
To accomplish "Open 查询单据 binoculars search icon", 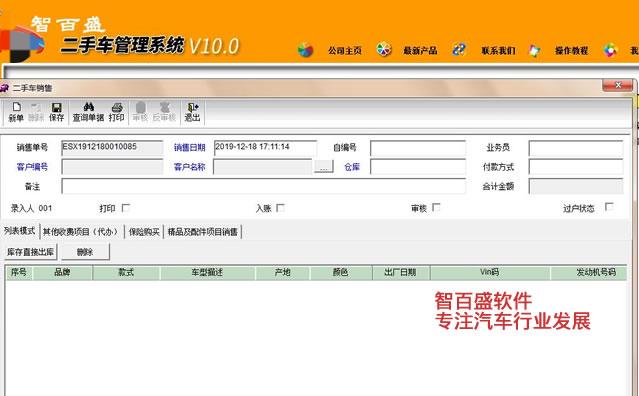I will (x=88, y=112).
